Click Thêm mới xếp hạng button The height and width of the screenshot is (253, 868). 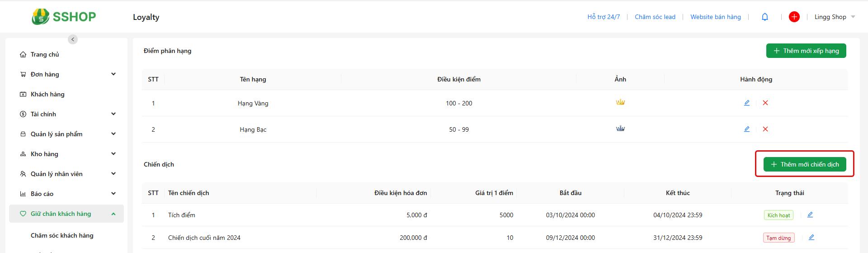coord(806,51)
